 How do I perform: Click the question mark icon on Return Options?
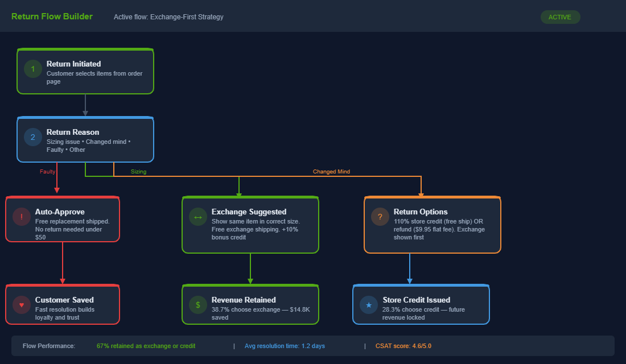(380, 217)
